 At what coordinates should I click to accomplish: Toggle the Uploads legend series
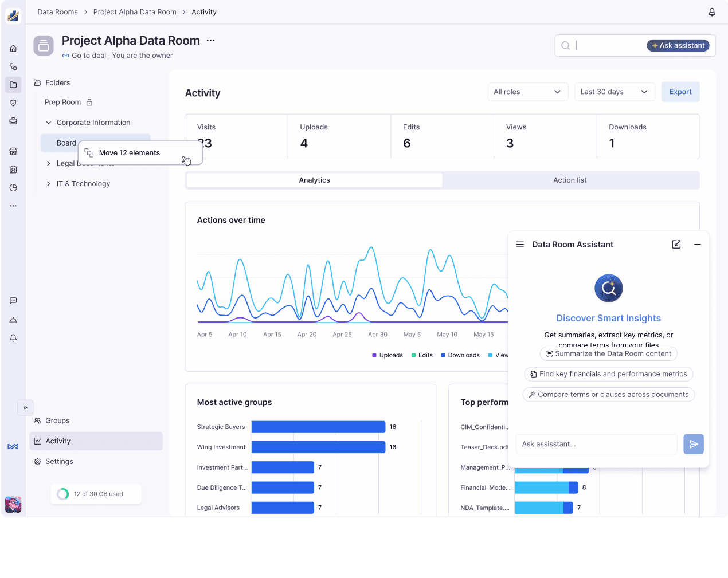click(x=388, y=355)
